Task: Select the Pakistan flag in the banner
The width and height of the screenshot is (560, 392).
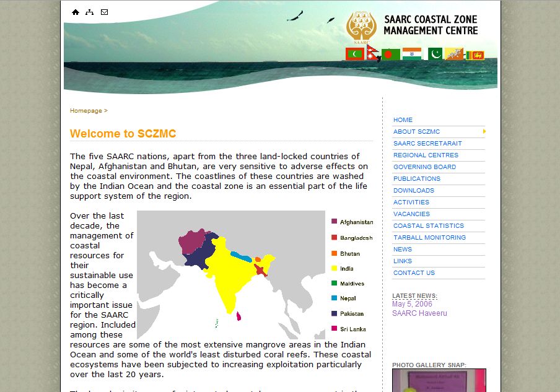Action: (435, 53)
